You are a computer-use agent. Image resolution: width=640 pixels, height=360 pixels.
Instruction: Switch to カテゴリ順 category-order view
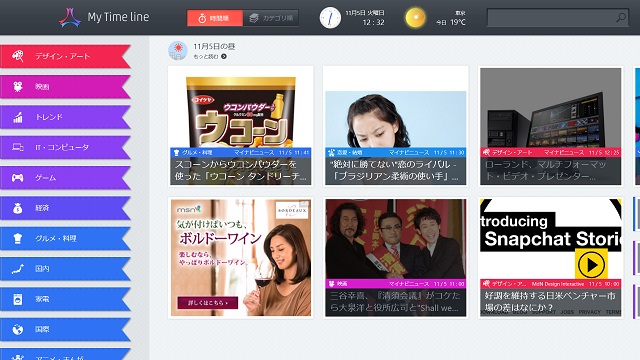[271, 18]
